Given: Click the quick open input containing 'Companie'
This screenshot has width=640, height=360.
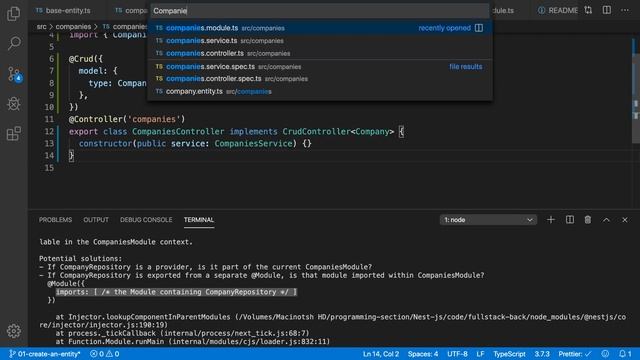Looking at the screenshot, I should 320,11.
